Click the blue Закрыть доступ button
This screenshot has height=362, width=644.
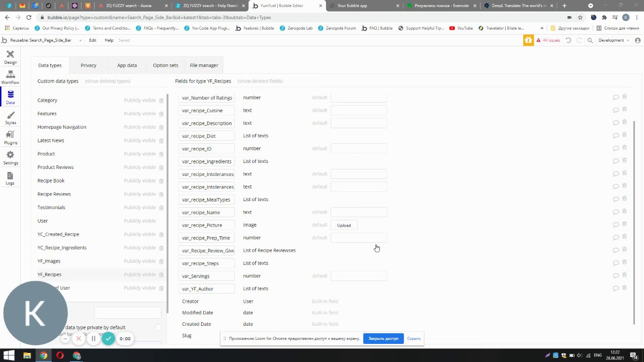tap(383, 338)
